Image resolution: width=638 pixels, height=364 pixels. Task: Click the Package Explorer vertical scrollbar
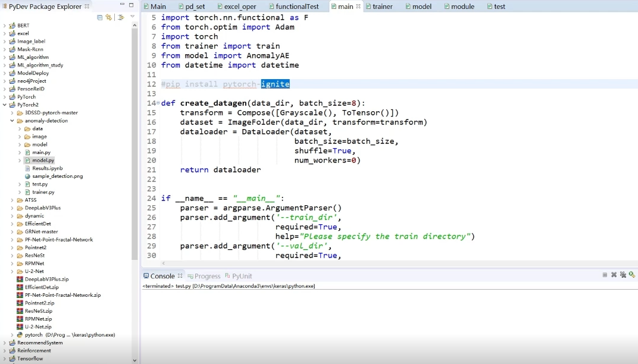(135, 178)
